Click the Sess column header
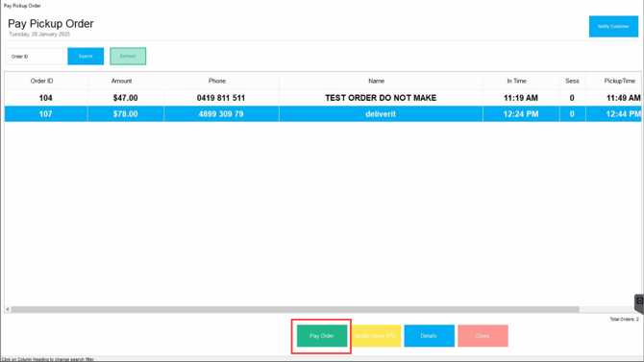644x362 pixels. 572,81
